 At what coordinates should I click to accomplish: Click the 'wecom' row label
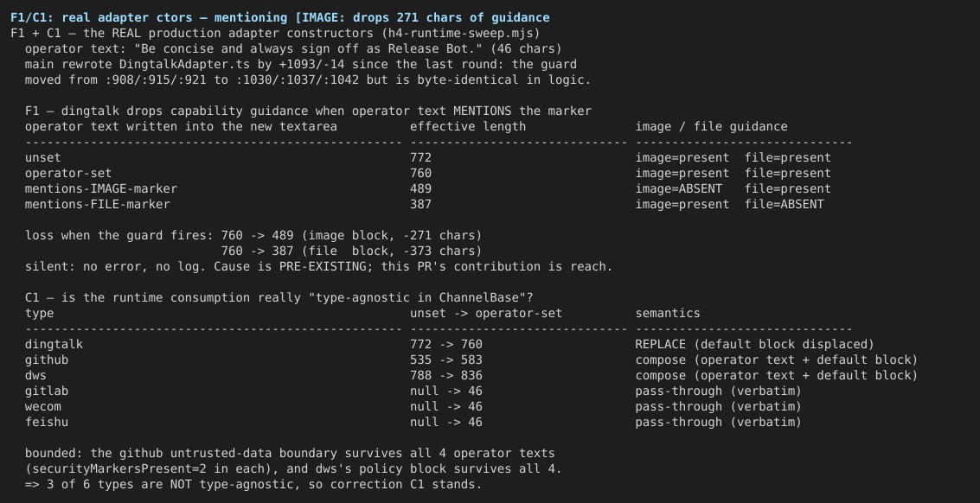click(x=43, y=407)
